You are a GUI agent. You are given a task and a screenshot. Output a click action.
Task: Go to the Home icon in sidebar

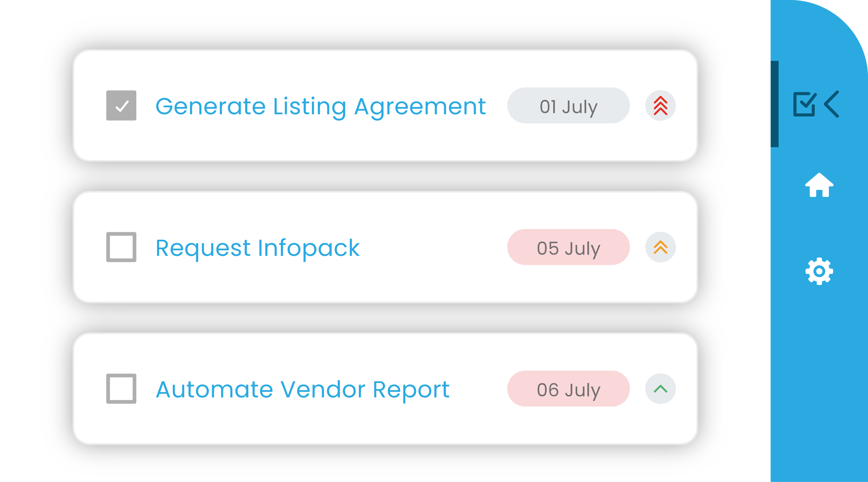tap(819, 185)
